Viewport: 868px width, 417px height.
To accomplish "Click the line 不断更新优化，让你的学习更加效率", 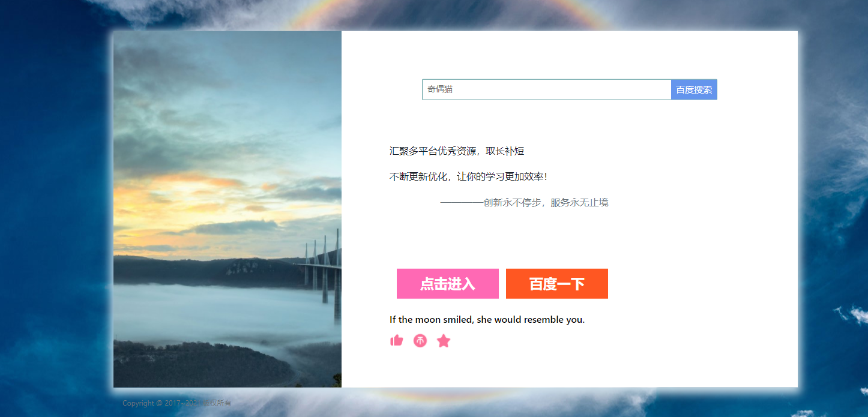I will (x=468, y=177).
